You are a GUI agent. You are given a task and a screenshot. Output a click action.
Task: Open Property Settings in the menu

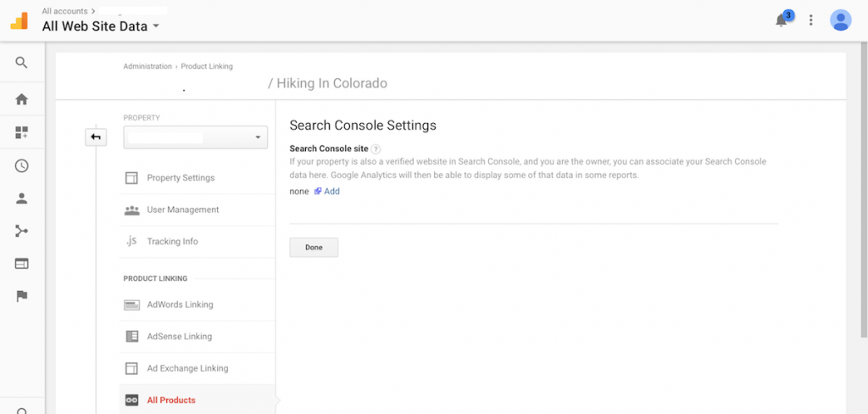point(197,178)
